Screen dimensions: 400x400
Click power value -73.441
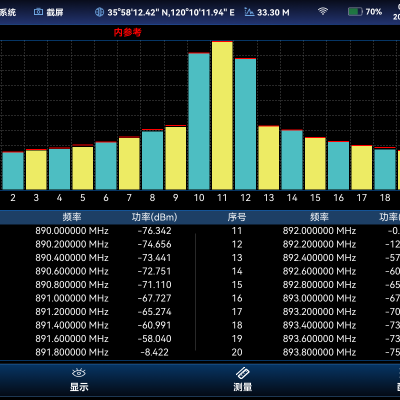[155, 258]
